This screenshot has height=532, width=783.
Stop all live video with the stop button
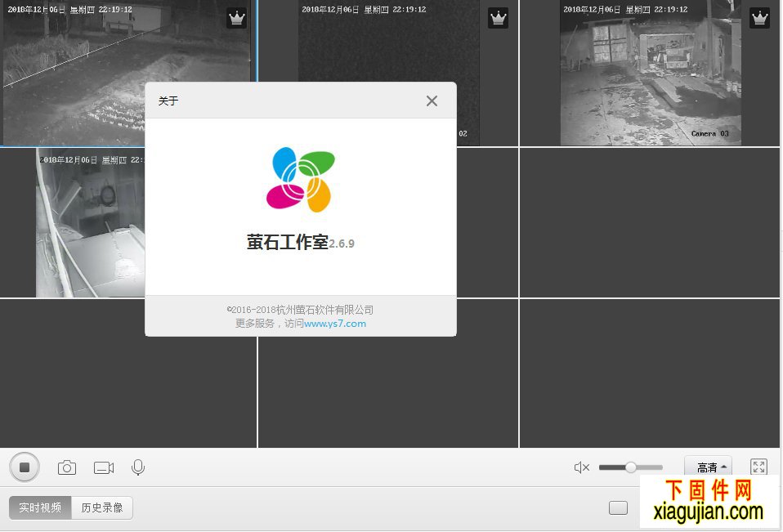pyautogui.click(x=24, y=467)
